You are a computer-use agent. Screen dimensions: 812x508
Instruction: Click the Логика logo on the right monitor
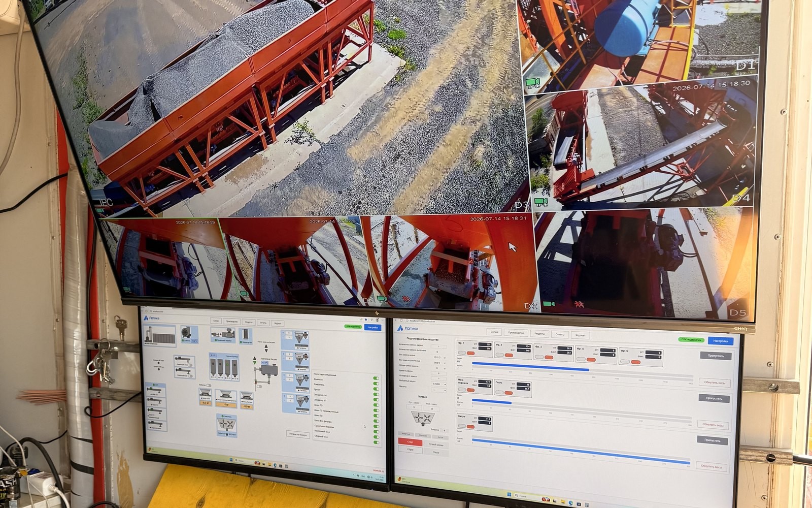point(408,328)
